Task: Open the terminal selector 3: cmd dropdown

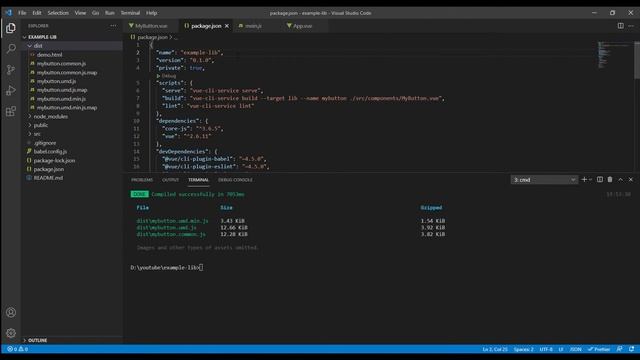Action: 544,180
